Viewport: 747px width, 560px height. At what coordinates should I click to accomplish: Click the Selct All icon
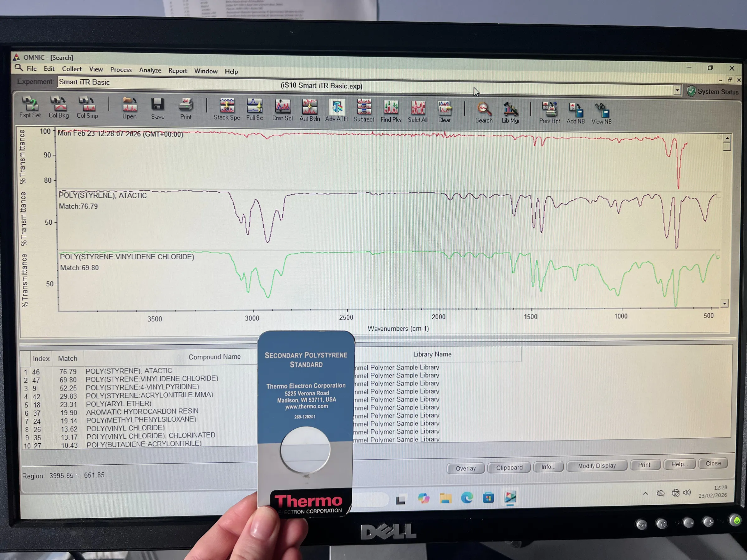(x=417, y=112)
